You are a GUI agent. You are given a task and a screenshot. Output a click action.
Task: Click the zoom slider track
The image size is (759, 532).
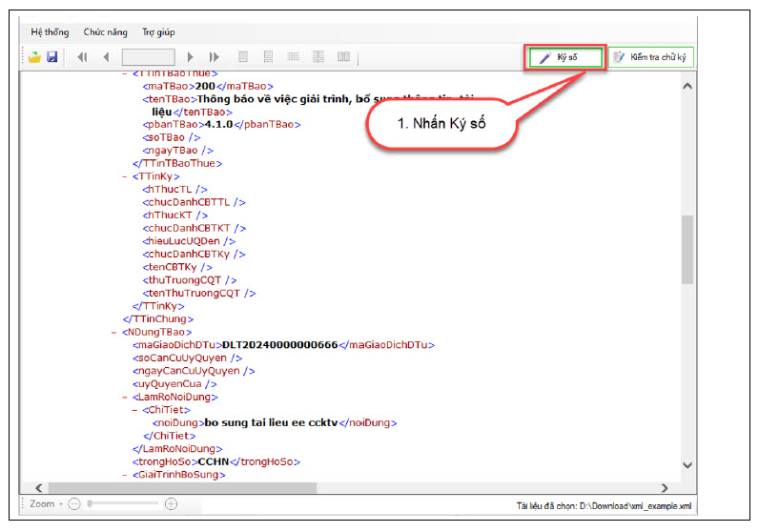click(124, 503)
